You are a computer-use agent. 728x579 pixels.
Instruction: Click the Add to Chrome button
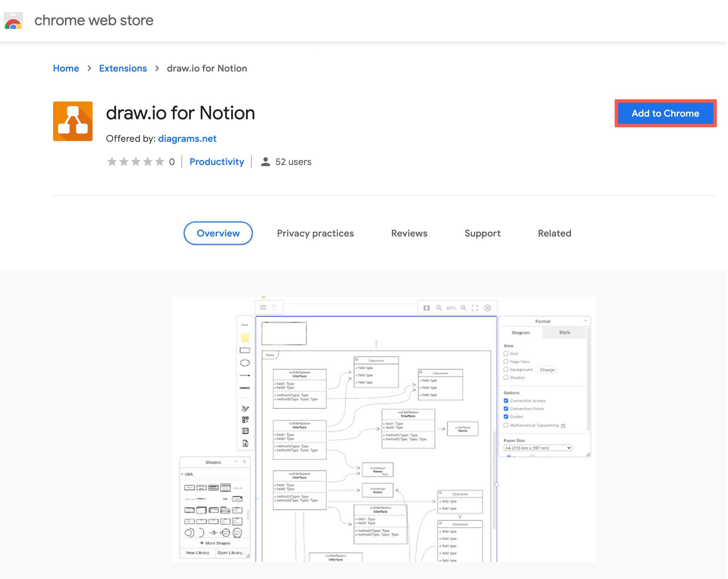(x=665, y=113)
